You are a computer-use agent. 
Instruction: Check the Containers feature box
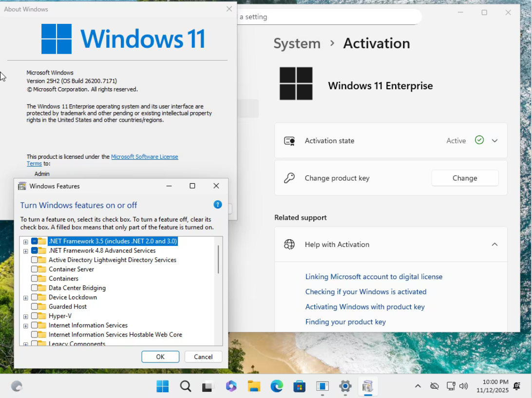pyautogui.click(x=35, y=279)
